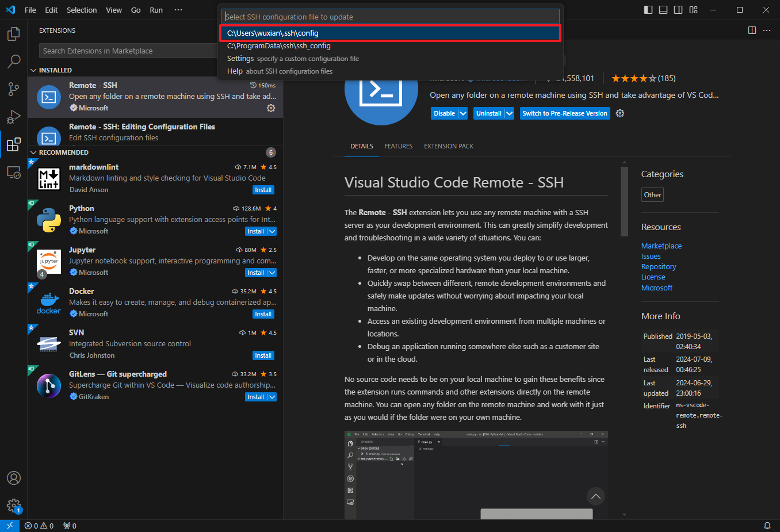
Task: Open the Manage gear in activity bar
Action: (14, 506)
